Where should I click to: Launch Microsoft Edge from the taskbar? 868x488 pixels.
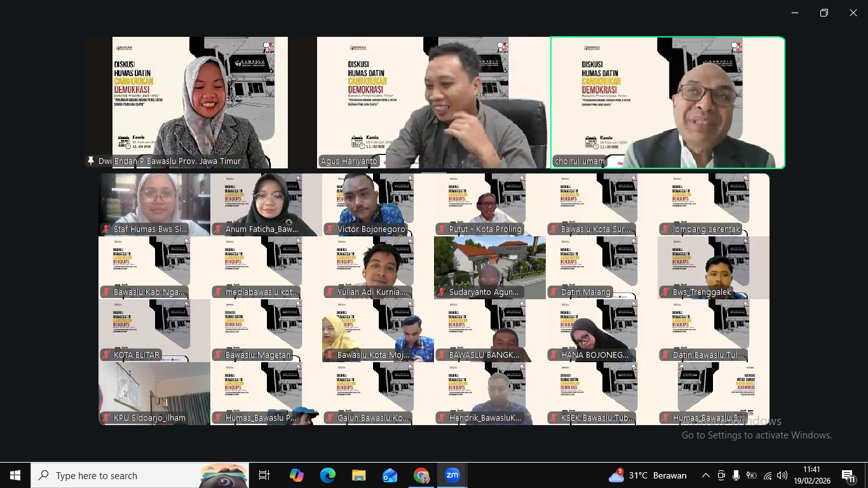point(328,475)
